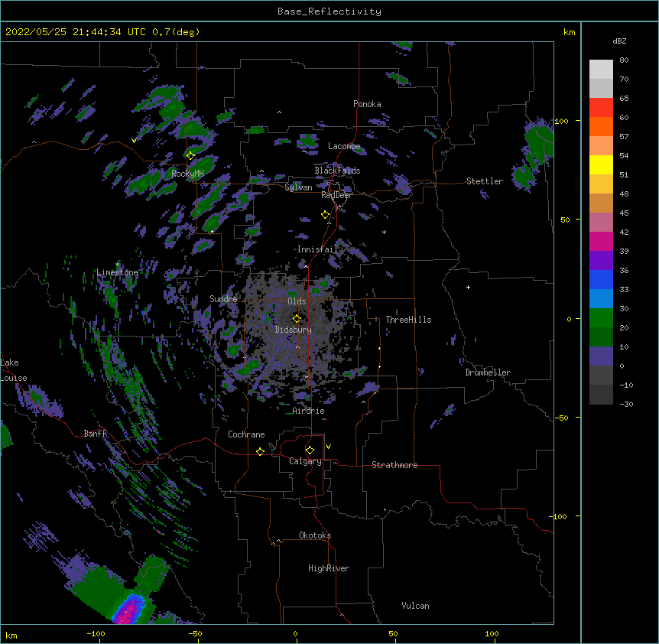
Task: Click the 100 tick on bottom axis
Action: (x=492, y=633)
